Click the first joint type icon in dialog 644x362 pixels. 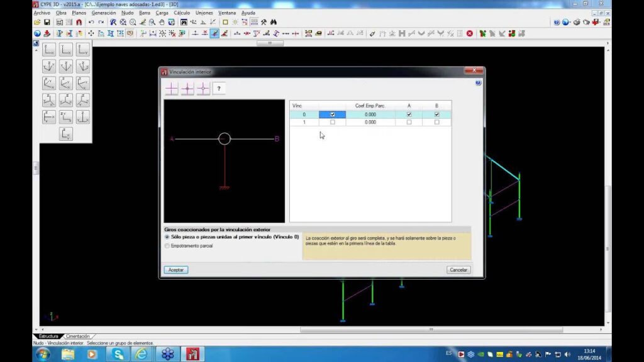172,89
